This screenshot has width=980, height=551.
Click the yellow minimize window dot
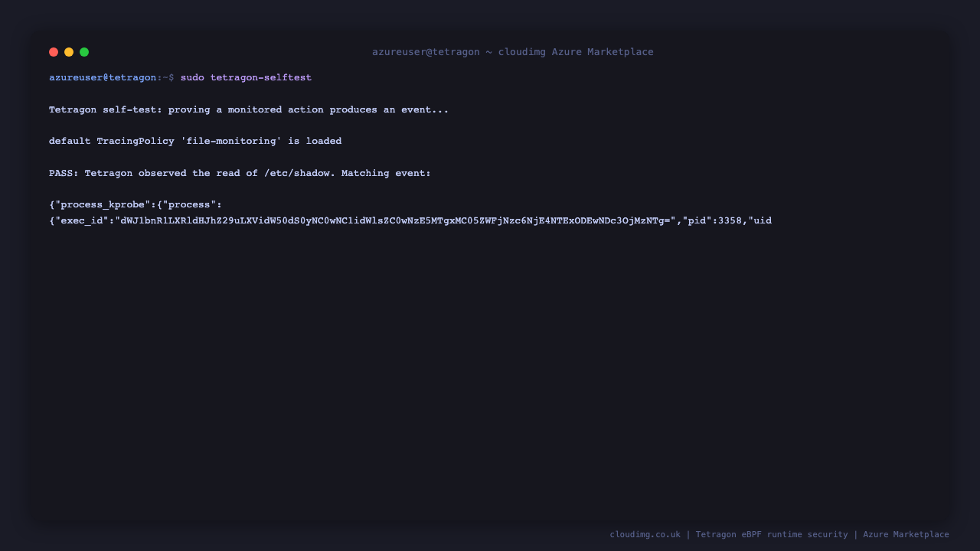click(x=69, y=52)
